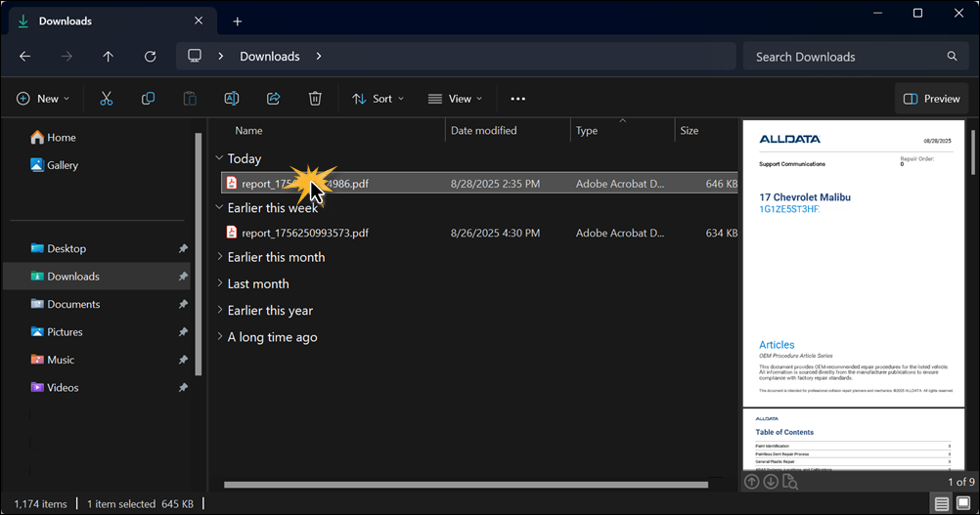Click the Table of Contents page preview
Viewport: 980px width, 515px height.
pos(854,440)
